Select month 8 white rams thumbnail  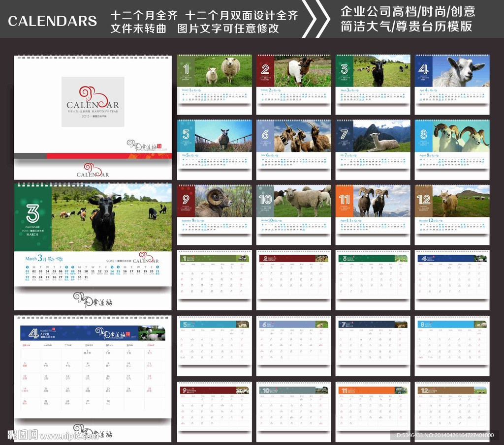point(452,149)
